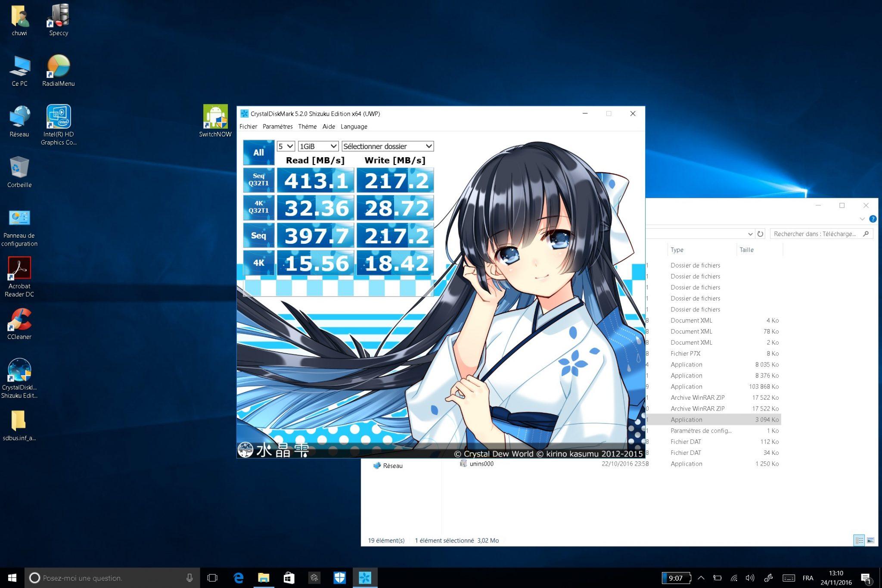Viewport: 882px width, 588px height.
Task: Click the All benchmark button
Action: pos(258,152)
